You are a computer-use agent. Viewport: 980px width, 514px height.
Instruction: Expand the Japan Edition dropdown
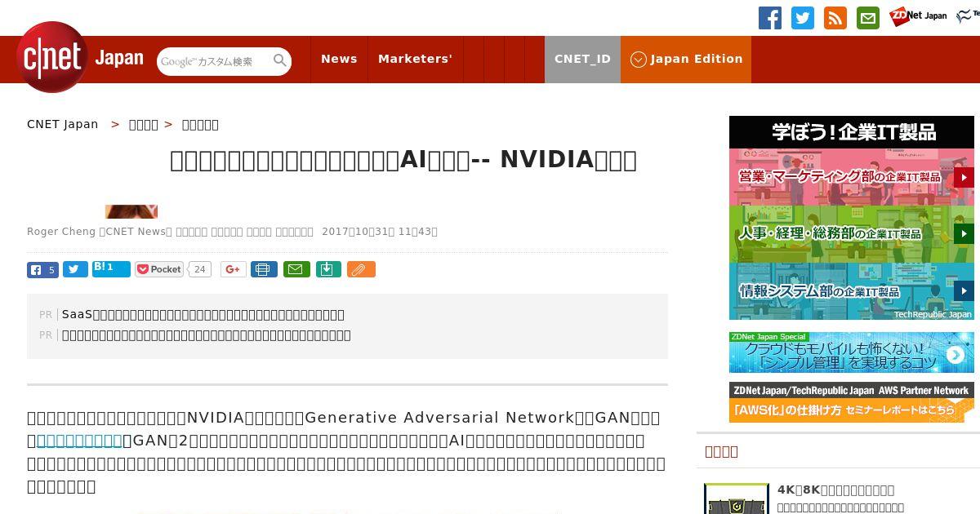pos(686,59)
